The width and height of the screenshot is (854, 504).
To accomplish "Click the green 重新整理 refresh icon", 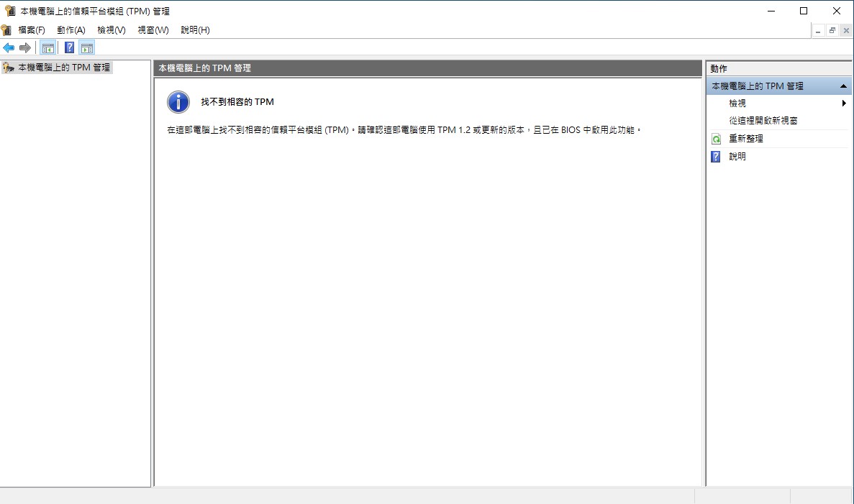I will 716,139.
